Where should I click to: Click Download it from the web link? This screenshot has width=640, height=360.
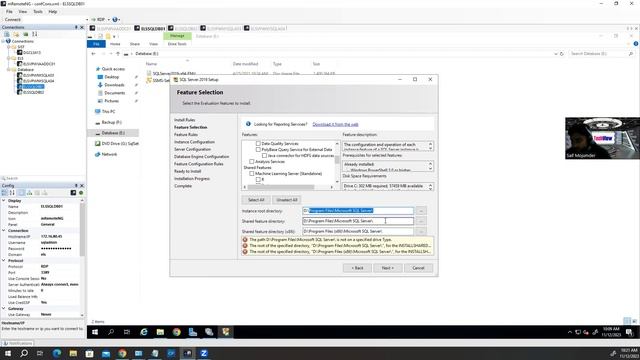(336, 124)
